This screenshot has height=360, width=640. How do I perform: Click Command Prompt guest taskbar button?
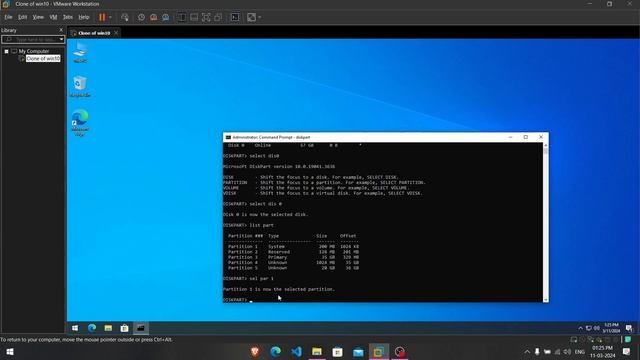[x=141, y=328]
